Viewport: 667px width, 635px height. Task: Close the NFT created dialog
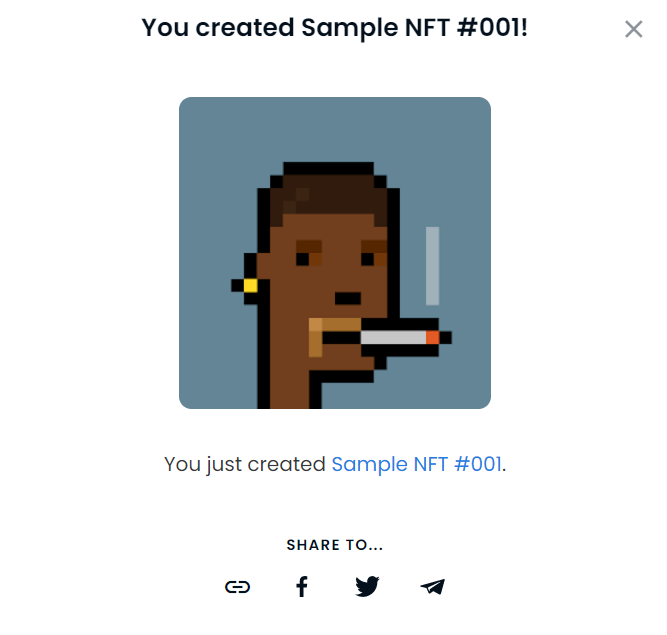click(633, 29)
